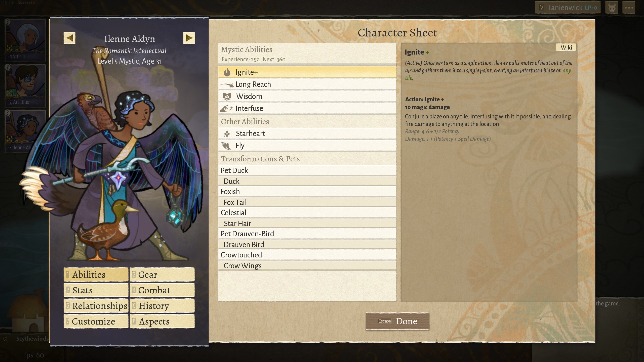Viewport: 644px width, 362px height.
Task: Select the Celestial transformation entry
Action: click(307, 213)
